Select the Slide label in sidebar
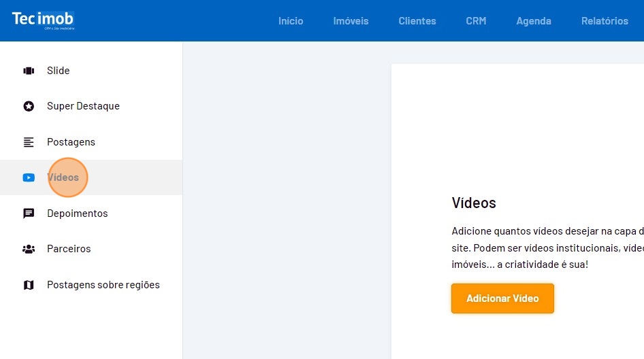 (58, 71)
